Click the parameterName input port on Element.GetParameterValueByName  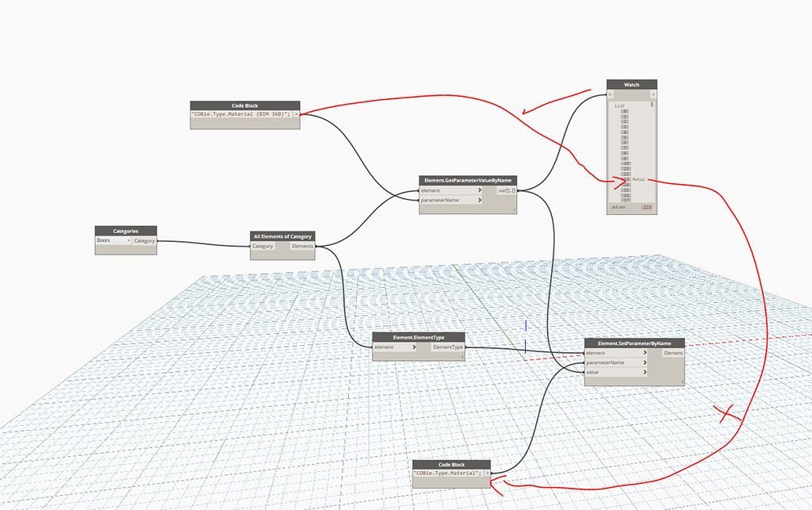(419, 201)
